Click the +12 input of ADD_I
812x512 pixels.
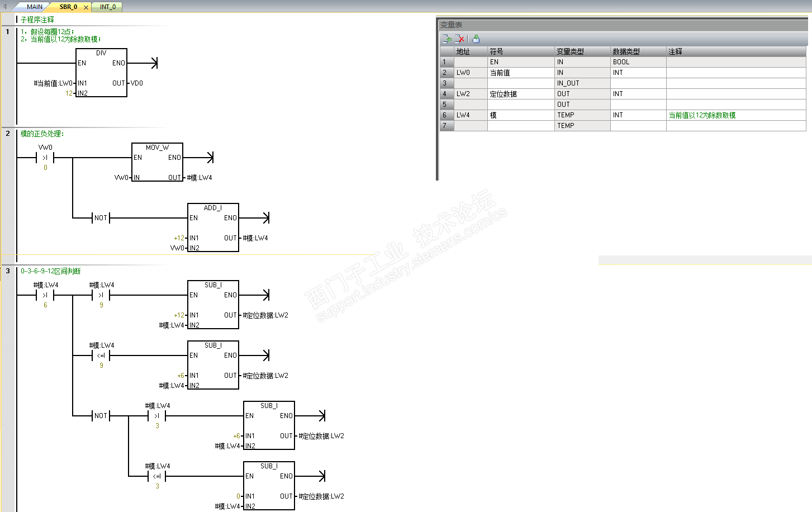click(x=179, y=238)
